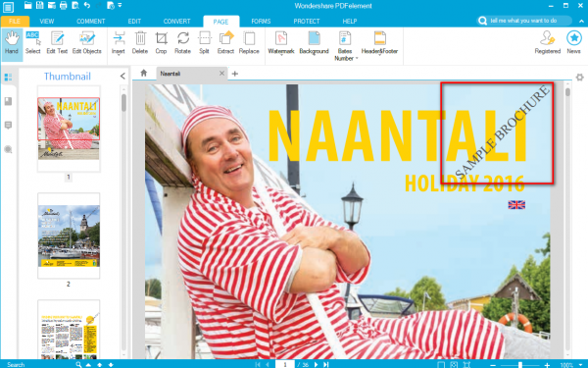Select the Hand tool

(12, 44)
